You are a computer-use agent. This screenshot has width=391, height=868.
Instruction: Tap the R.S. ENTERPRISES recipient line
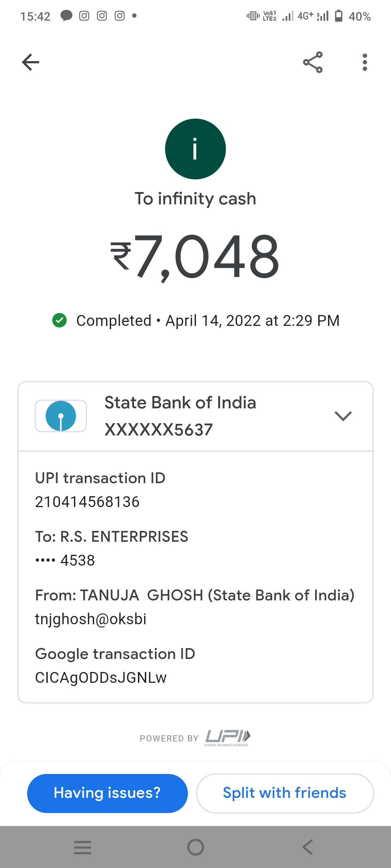pos(112,537)
